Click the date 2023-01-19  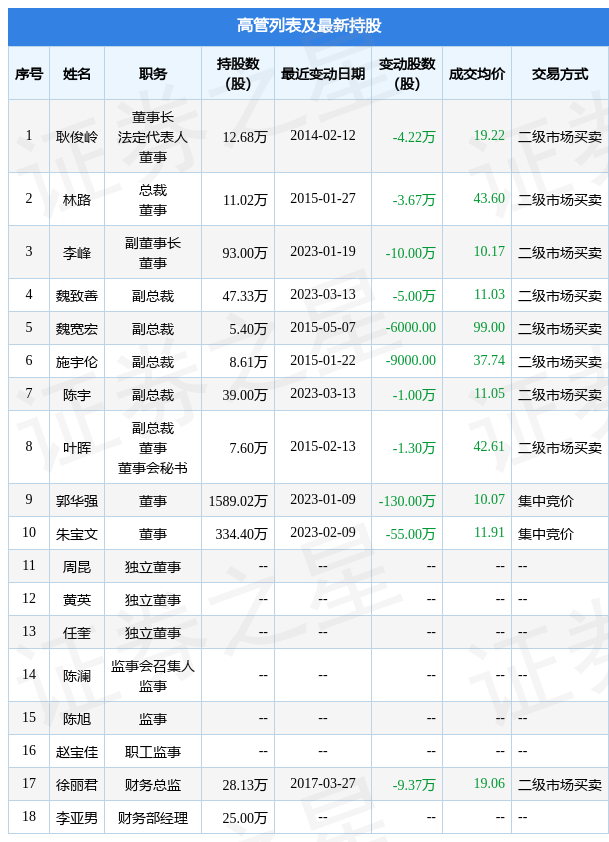[323, 251]
